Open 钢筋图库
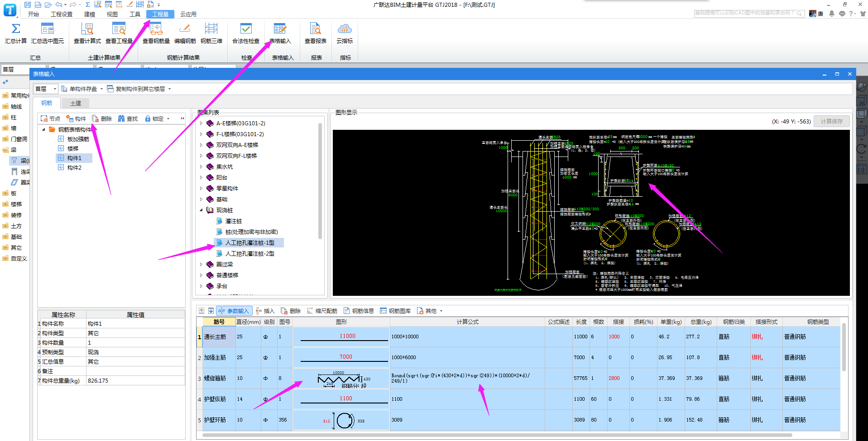 395,311
